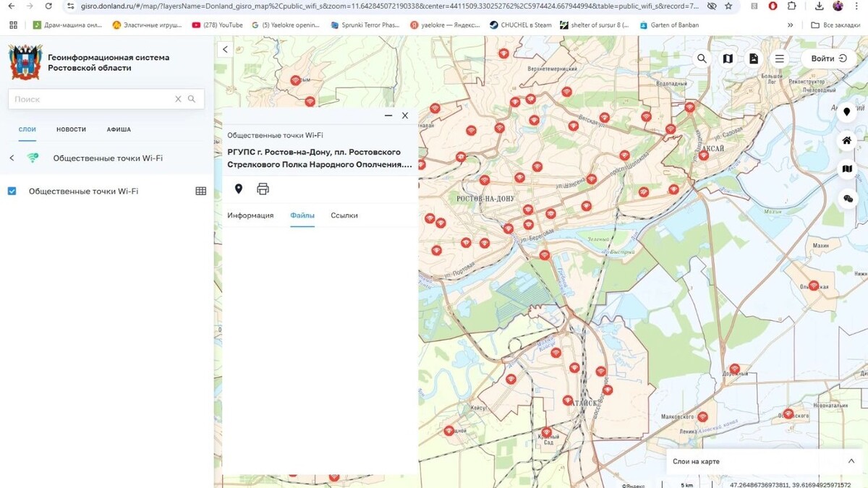Collapse the left sidebar with the arrow button

click(x=225, y=49)
